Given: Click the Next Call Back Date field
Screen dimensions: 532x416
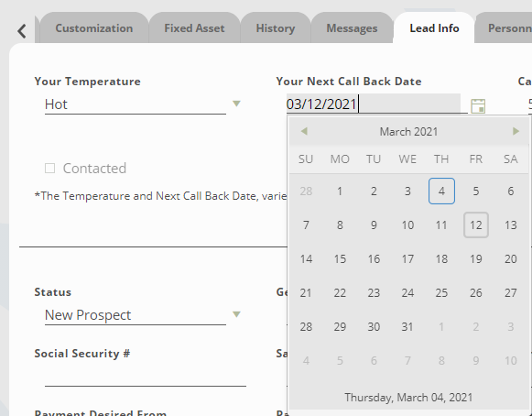Looking at the screenshot, I should coord(374,104).
